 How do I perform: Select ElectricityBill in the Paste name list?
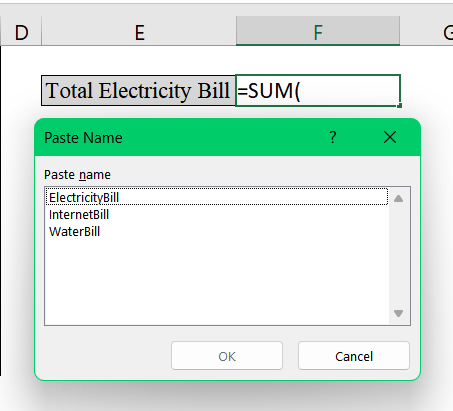(x=217, y=197)
